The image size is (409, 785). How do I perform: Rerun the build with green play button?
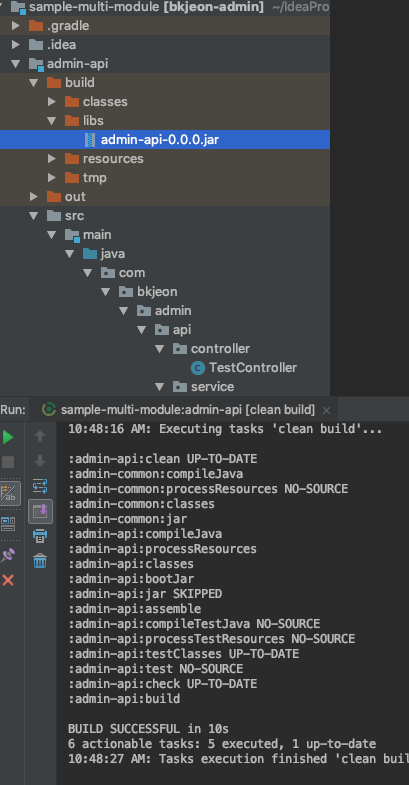pos(8,437)
